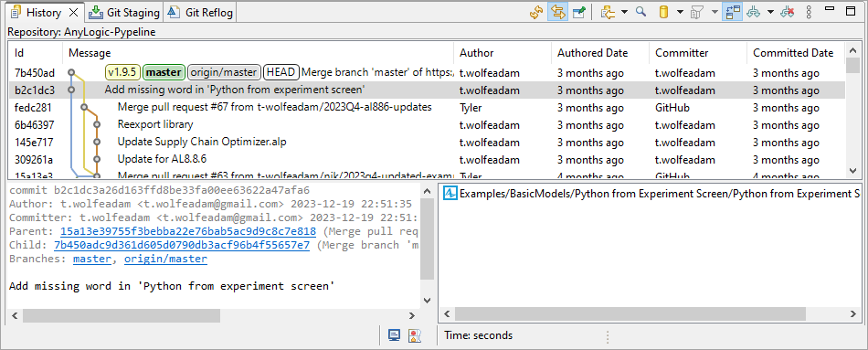Click Author cell 'Tyler' for fedc281
The width and height of the screenshot is (868, 350).
tap(471, 108)
